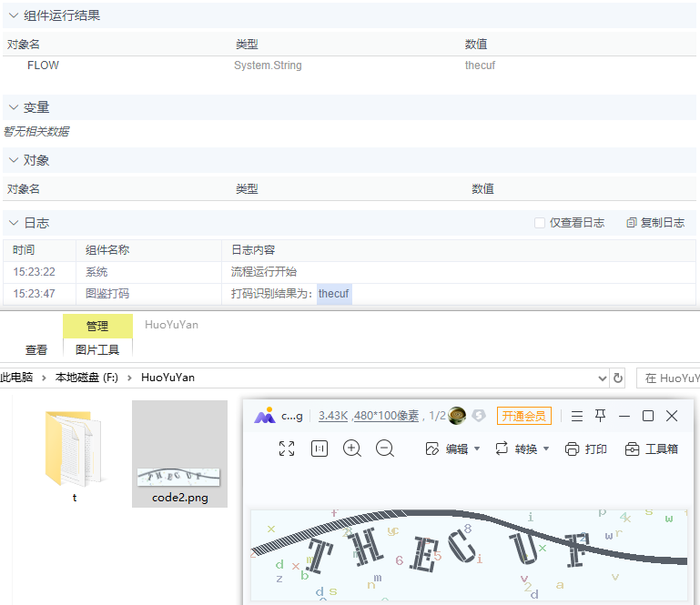Screen dimensions: 700x605
Task: Click the captcha image in viewer
Action: coord(469,555)
